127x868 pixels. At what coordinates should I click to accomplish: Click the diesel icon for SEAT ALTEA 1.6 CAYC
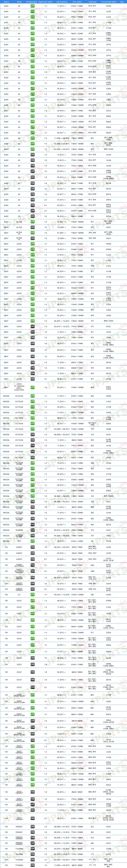pos(33,227)
